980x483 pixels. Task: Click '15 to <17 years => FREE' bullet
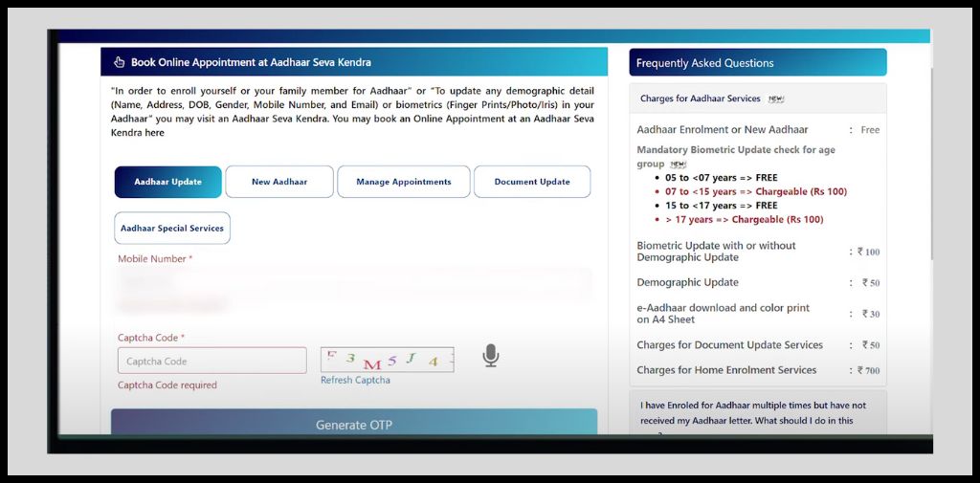tap(722, 206)
